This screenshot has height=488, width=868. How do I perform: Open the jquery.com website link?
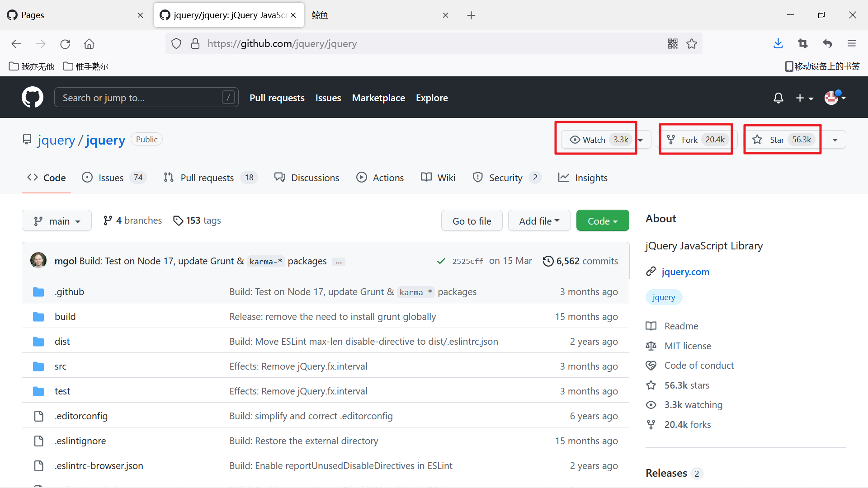click(685, 272)
